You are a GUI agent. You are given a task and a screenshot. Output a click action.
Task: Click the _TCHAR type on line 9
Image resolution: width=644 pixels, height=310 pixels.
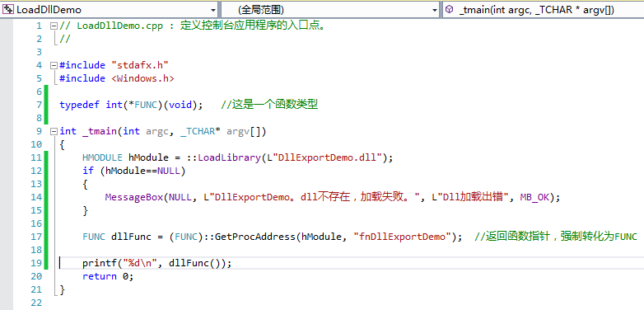[198, 132]
